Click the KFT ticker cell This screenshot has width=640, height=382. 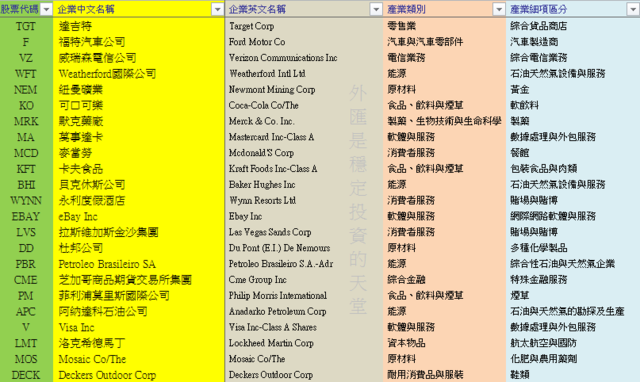tap(27, 169)
